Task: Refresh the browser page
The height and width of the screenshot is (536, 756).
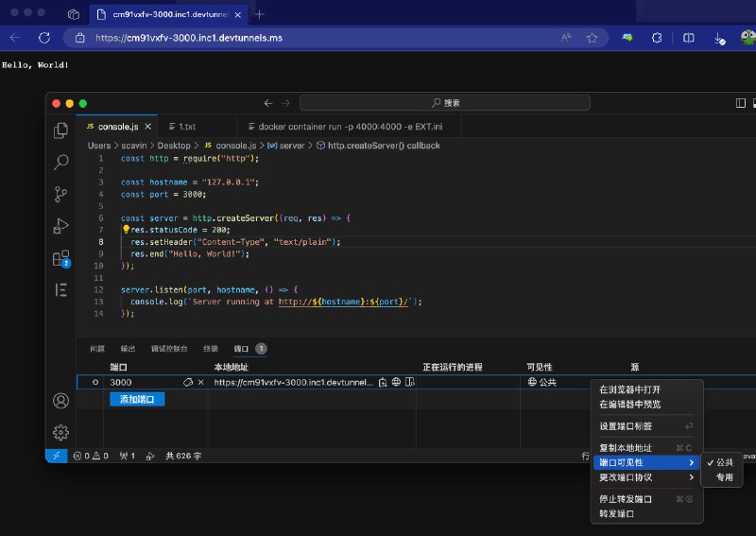Action: [x=44, y=38]
